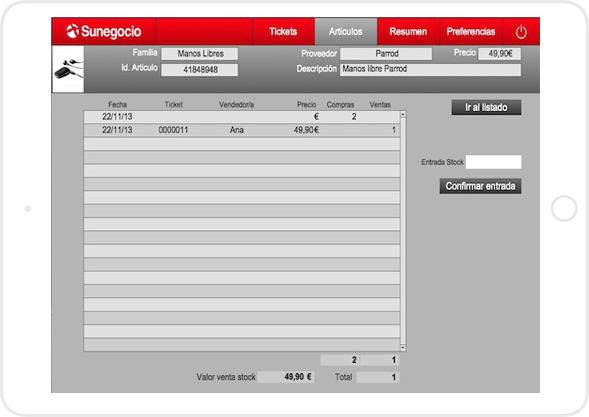This screenshot has width=589, height=417.
Task: Click the Total field showing 1
Action: coord(378,377)
